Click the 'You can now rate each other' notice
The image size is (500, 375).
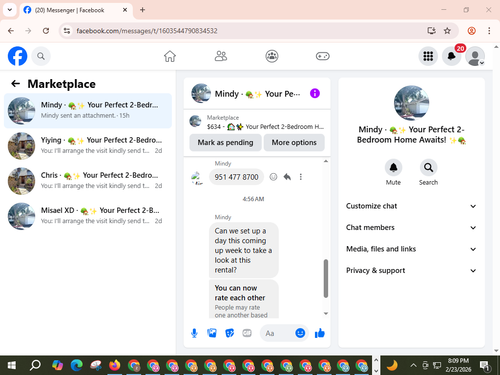point(243,299)
